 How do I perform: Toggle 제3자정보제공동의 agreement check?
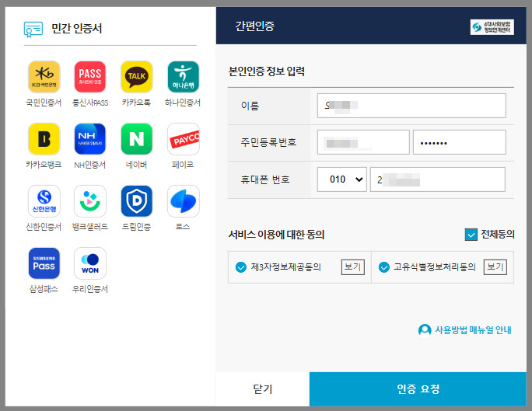pos(241,267)
